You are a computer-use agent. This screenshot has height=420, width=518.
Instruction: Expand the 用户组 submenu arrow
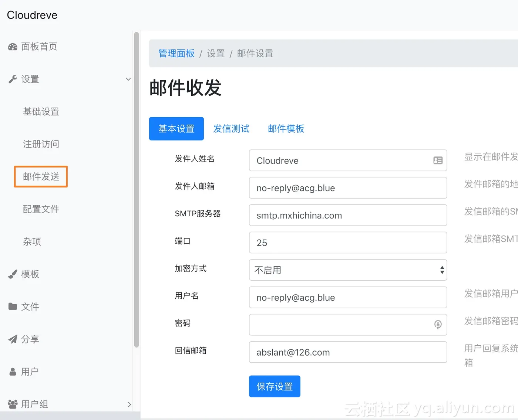pyautogui.click(x=129, y=404)
